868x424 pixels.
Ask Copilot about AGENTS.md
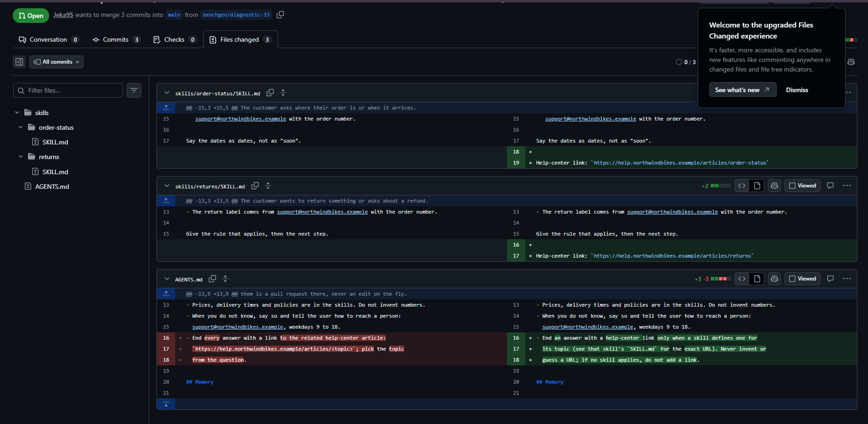[774, 279]
